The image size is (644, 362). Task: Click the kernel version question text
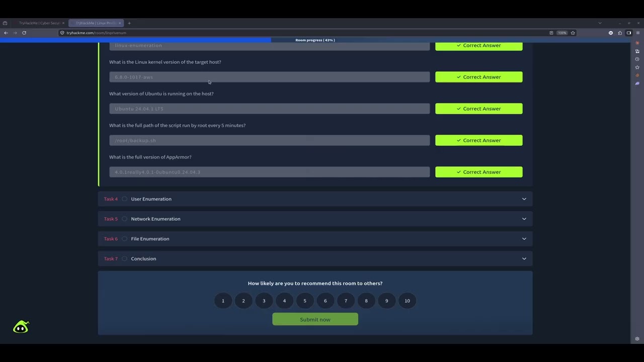pyautogui.click(x=165, y=62)
